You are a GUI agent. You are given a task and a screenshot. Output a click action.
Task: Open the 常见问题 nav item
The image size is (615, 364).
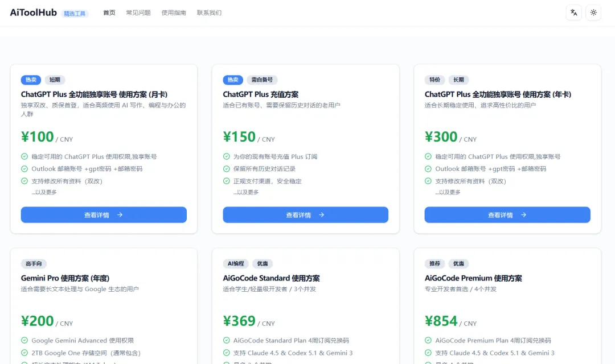(x=138, y=13)
